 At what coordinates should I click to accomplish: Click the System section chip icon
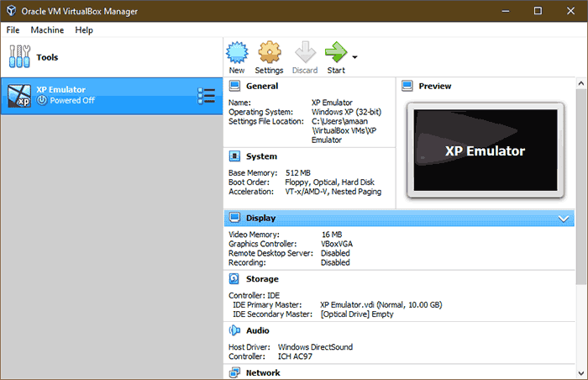coord(234,156)
